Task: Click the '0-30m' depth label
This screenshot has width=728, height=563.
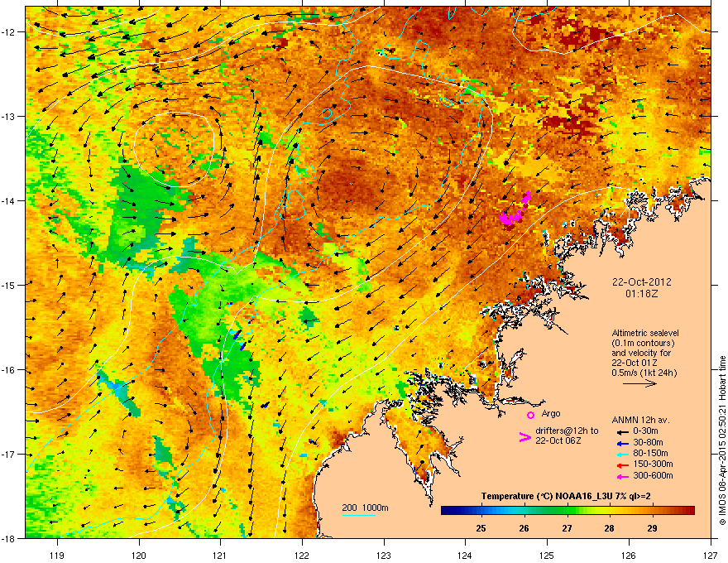Action: (x=645, y=431)
